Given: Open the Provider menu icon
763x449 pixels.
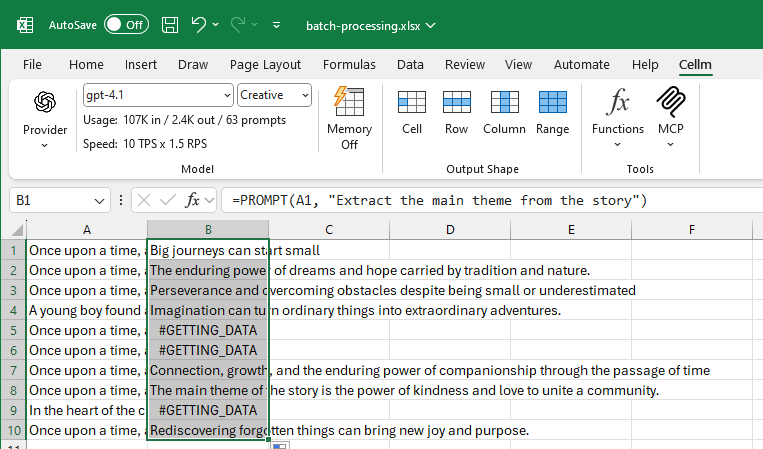Looking at the screenshot, I should [x=45, y=104].
